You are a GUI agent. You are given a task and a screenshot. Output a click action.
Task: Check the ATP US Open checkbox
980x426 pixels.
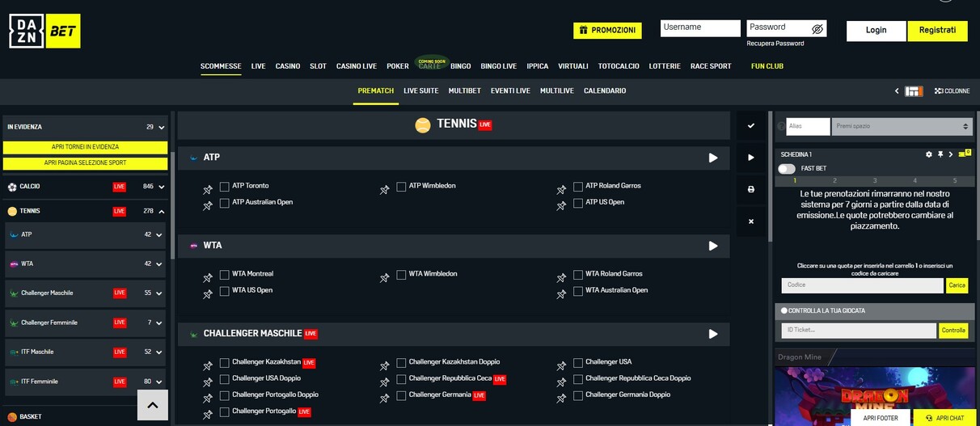point(578,203)
